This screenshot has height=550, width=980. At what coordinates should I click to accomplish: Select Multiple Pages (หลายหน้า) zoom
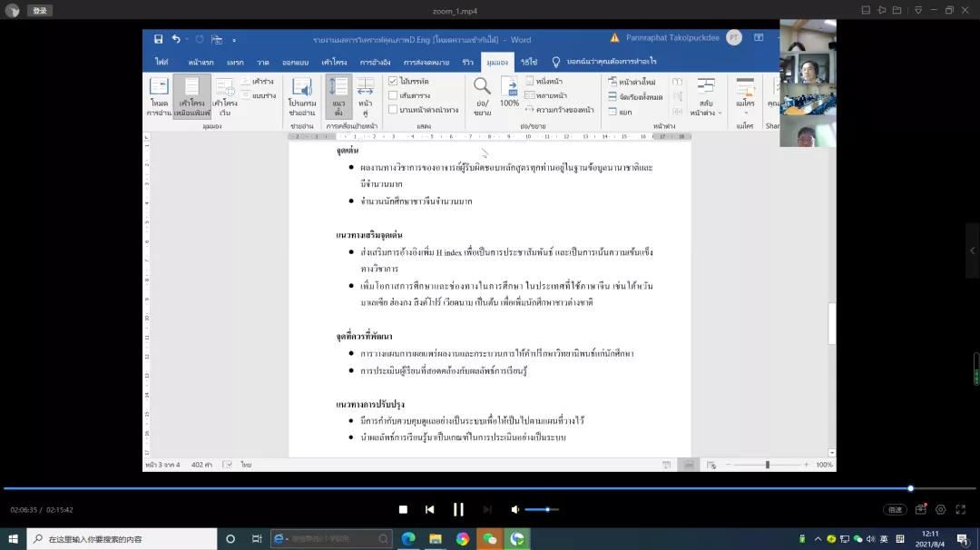(545, 95)
